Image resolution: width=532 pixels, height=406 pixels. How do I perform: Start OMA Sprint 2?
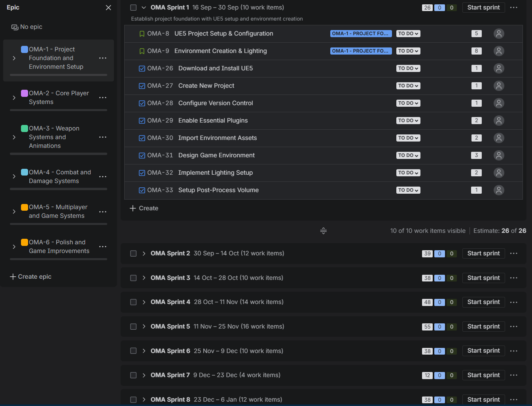coord(483,253)
